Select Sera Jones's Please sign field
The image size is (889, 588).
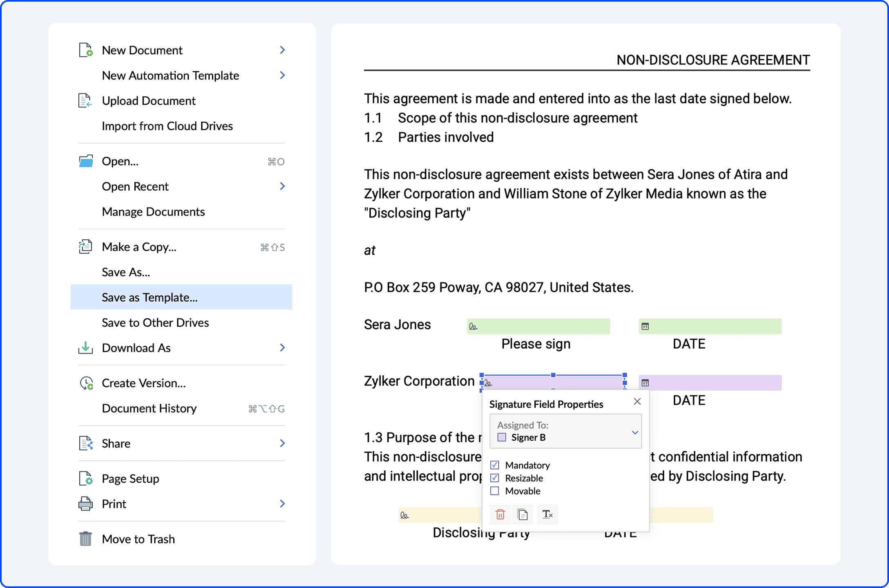[538, 326]
